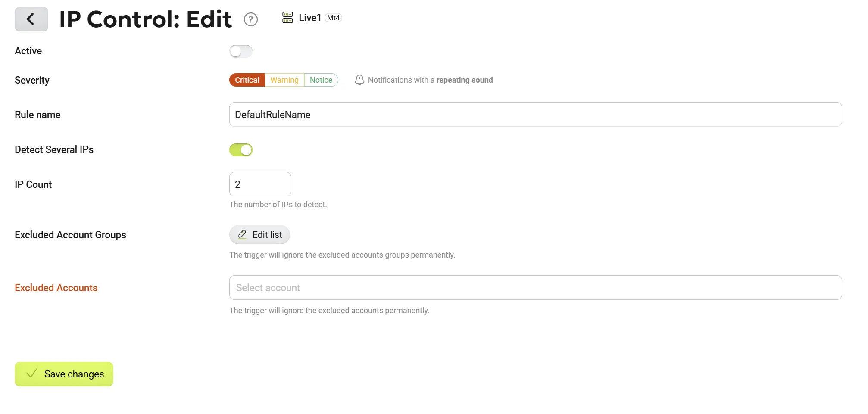Focus the Rule name text field
The width and height of the screenshot is (868, 414).
pos(535,115)
